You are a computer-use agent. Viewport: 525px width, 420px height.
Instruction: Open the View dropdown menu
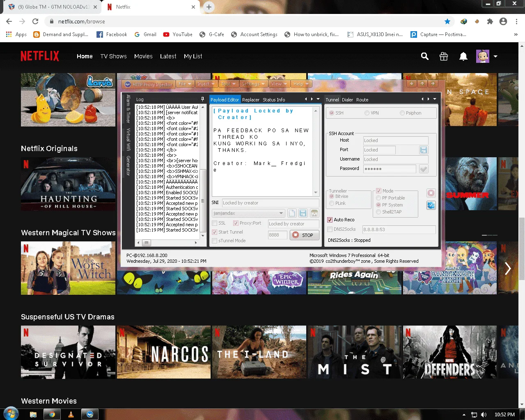(279, 84)
